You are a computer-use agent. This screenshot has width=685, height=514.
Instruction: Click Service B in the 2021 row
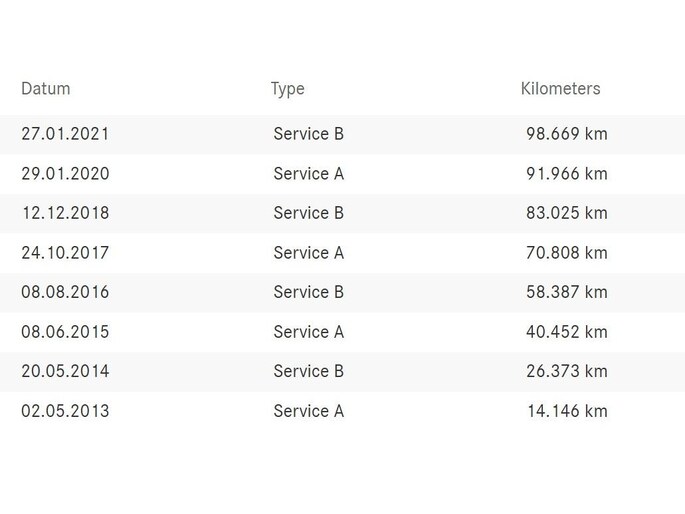pos(308,134)
